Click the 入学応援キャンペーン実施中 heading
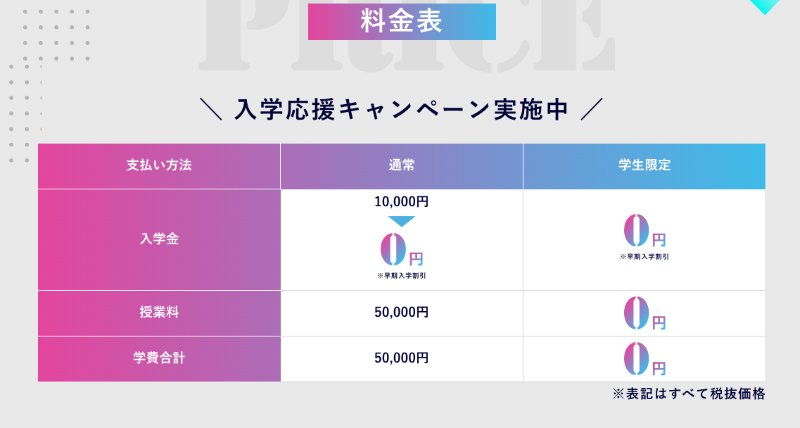The height and width of the screenshot is (428, 800). tap(402, 108)
